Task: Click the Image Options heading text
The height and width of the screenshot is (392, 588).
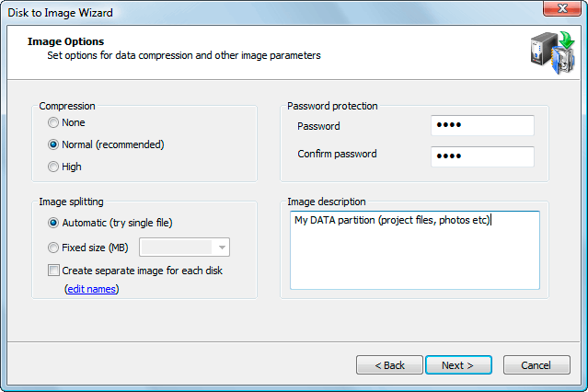Action: 65,41
